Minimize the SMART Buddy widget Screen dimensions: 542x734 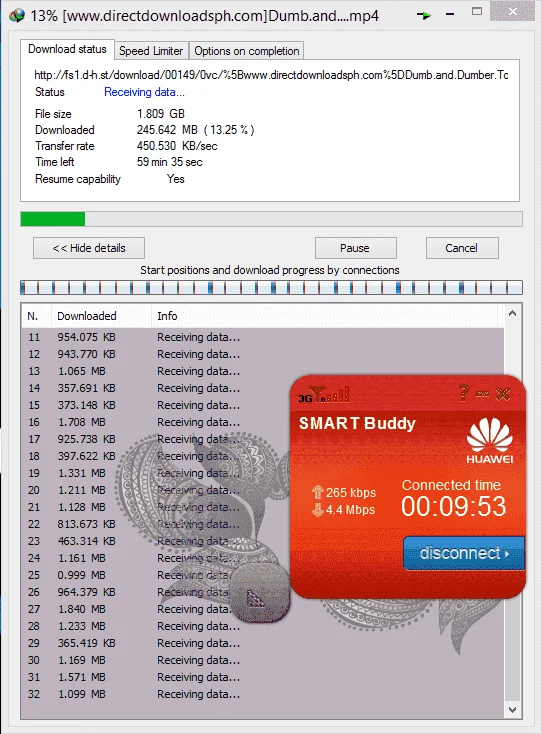(x=483, y=394)
